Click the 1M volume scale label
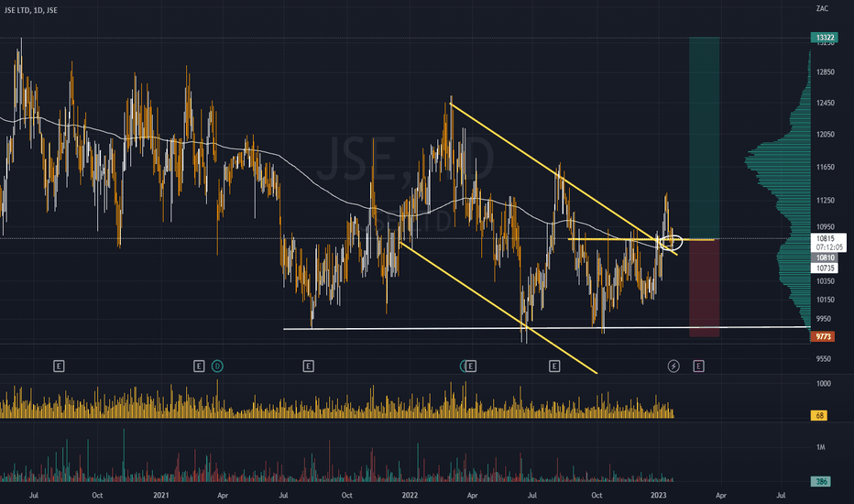Image resolution: width=854 pixels, height=504 pixels. click(x=820, y=447)
